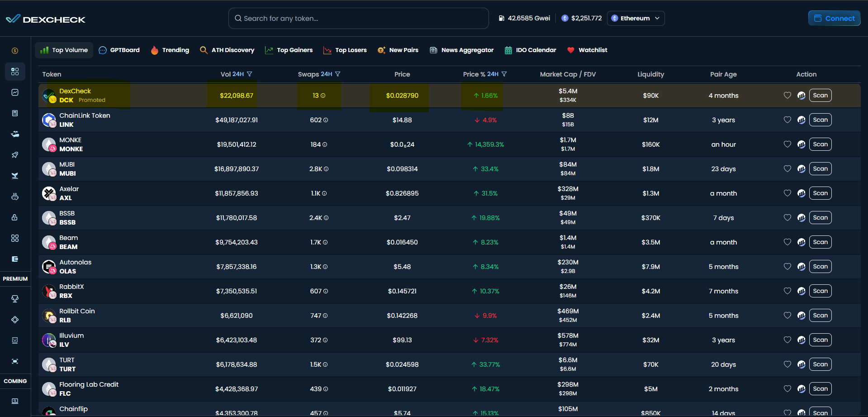Open the Price % 24H filter
Screen dimensions: 868x417
coord(504,74)
